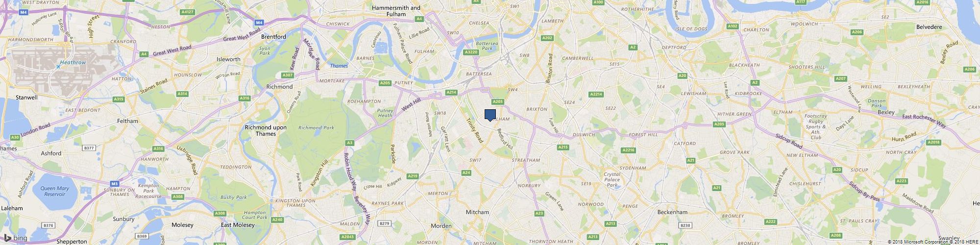
Task: Select the Hammersmith and Fulham label
Action: 396,11
